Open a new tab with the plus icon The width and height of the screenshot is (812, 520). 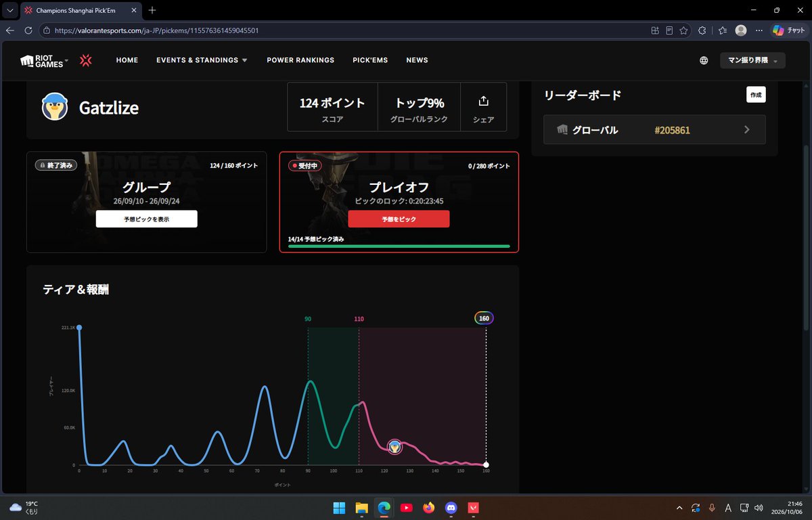click(152, 10)
